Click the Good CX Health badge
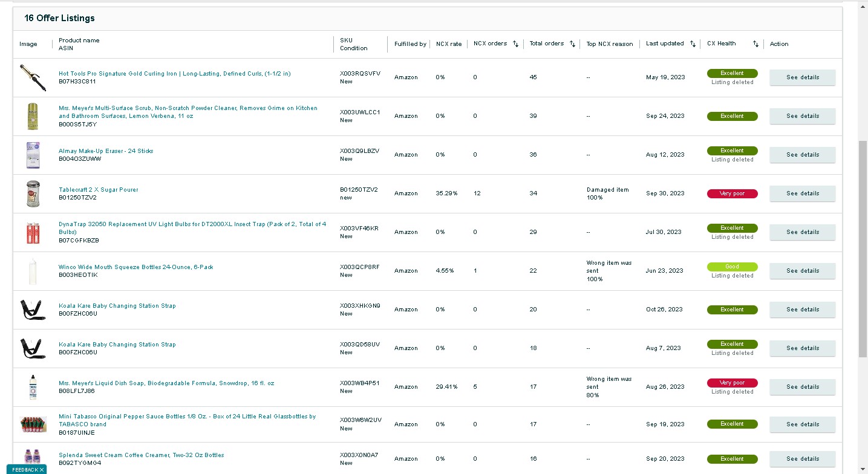Viewport: 868px width, 474px height. [x=732, y=267]
